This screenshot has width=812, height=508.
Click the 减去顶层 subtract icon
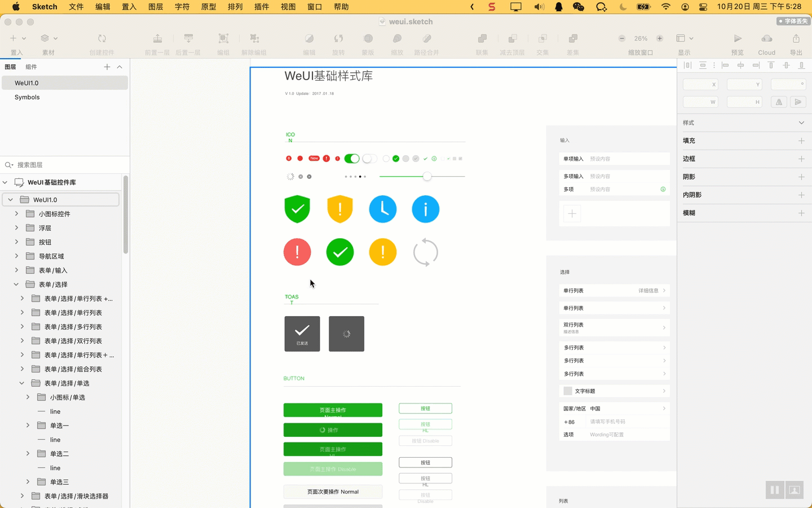513,38
